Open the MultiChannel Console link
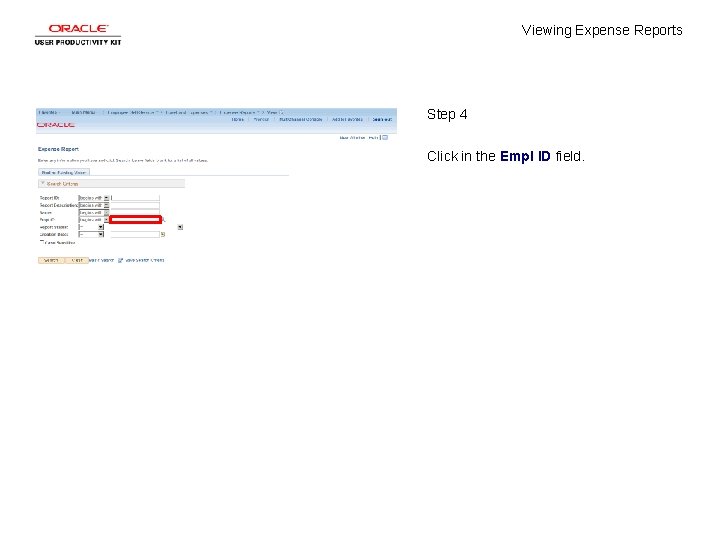The height and width of the screenshot is (540, 720). coord(301,119)
